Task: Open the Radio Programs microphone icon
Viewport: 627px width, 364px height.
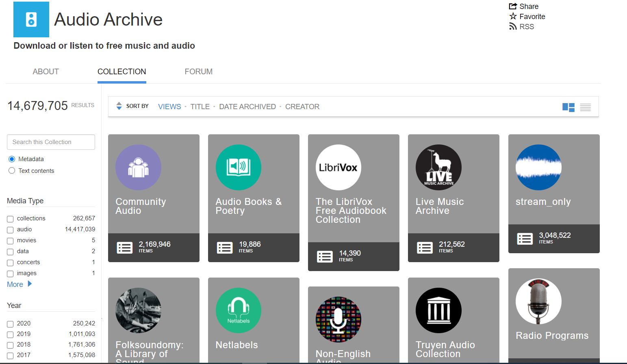Action: coord(538,301)
